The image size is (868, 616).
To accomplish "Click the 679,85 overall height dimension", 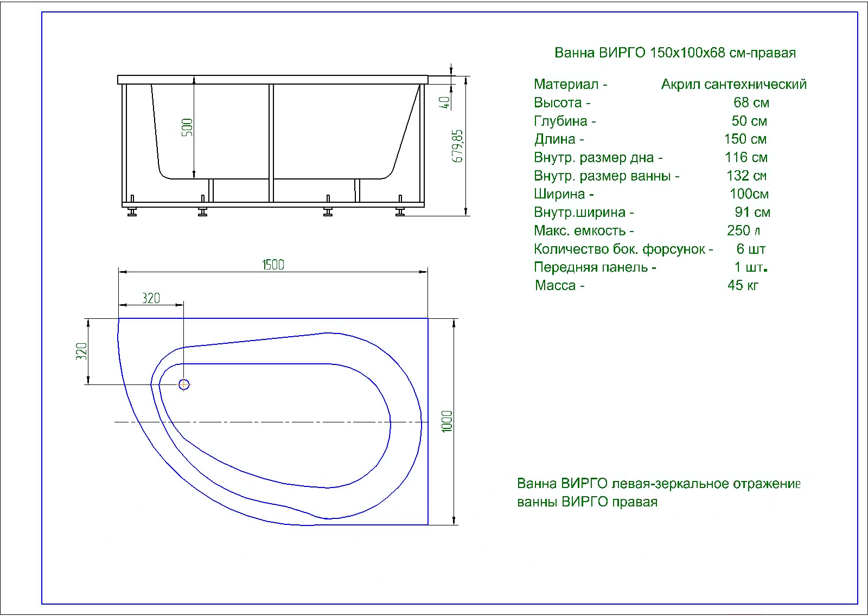I will (x=458, y=146).
